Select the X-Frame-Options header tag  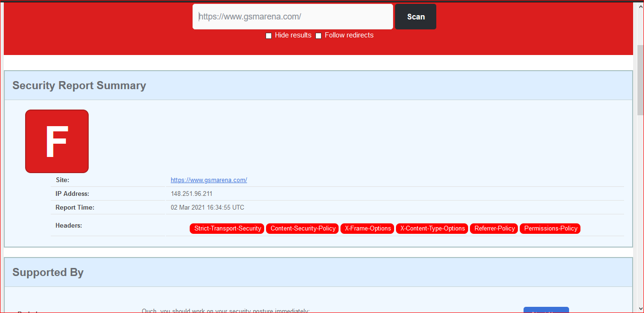[368, 229]
